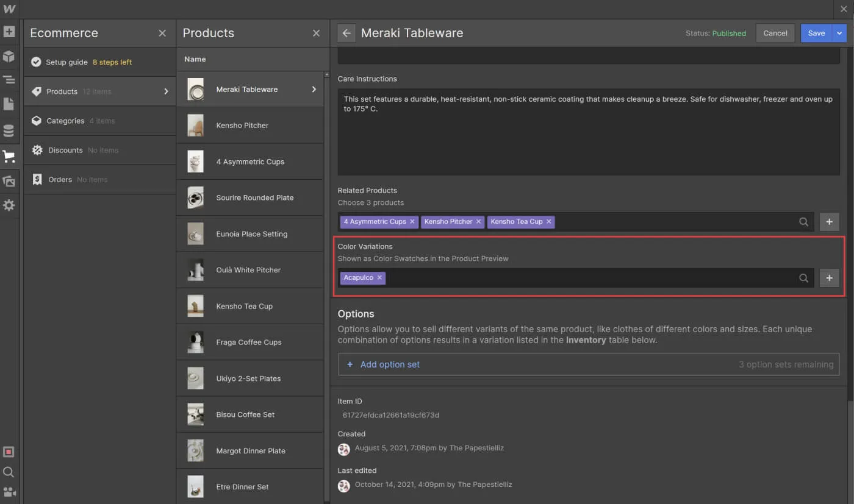Viewport: 854px width, 504px height.
Task: Open Setup guide with 8 steps left
Action: [x=100, y=62]
